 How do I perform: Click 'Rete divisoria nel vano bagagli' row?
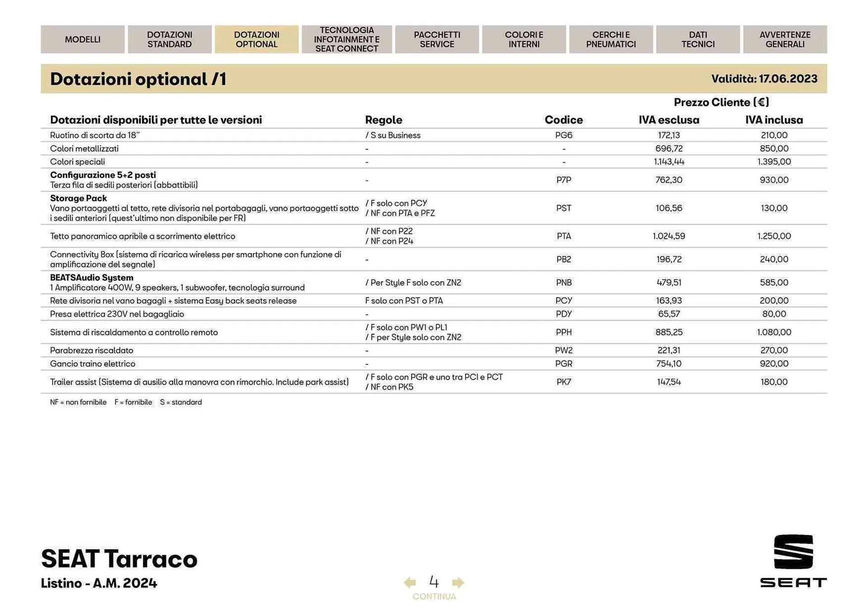[x=434, y=300]
